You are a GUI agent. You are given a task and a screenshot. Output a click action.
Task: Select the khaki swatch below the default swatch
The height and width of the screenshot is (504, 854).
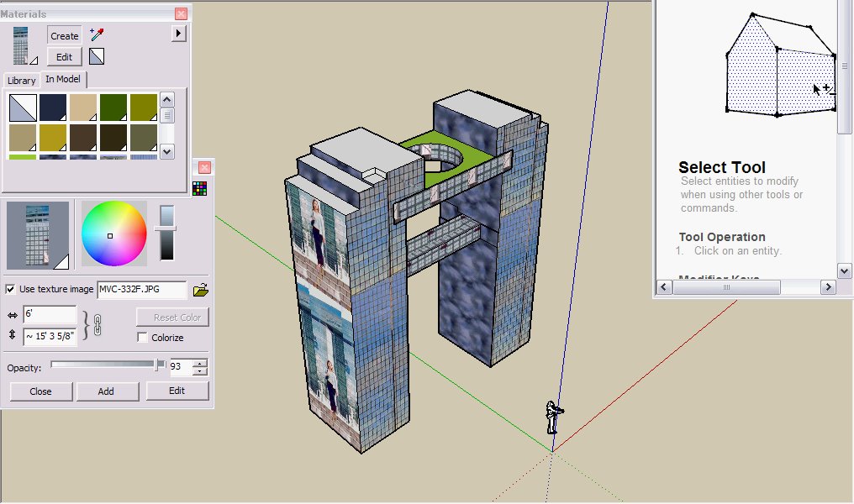[x=23, y=138]
